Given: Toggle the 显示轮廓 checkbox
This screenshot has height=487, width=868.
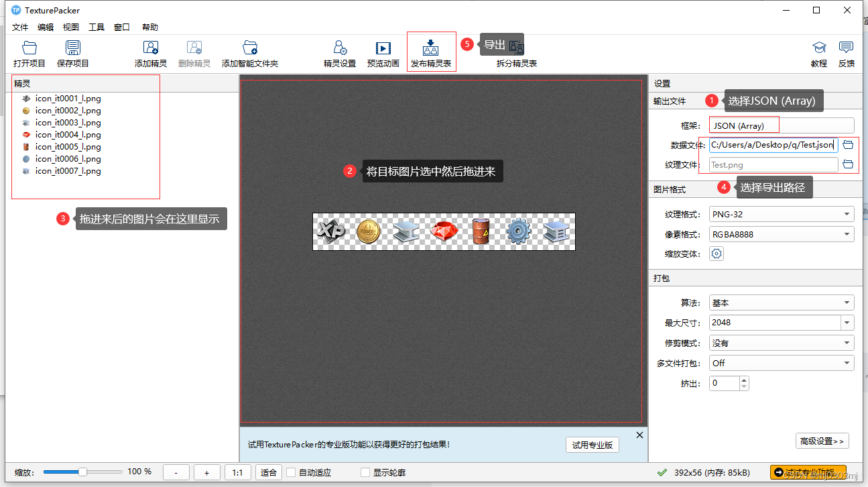Looking at the screenshot, I should click(365, 472).
